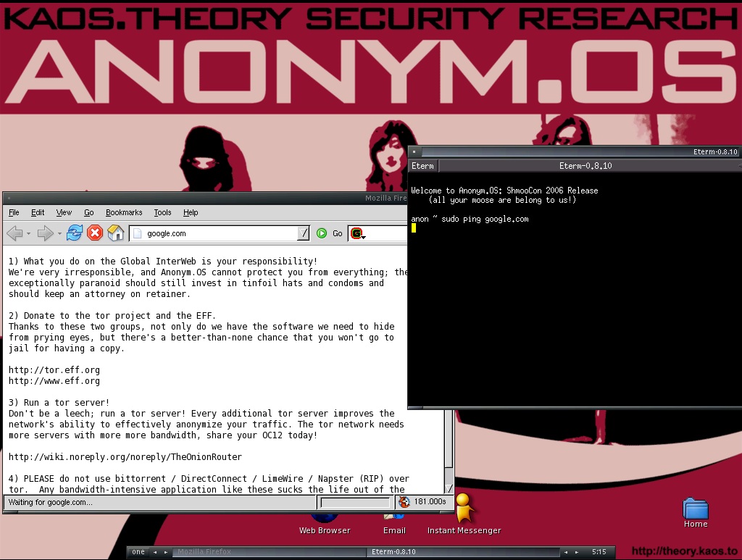
Task: Click the Go text button beside address bar
Action: coord(338,233)
